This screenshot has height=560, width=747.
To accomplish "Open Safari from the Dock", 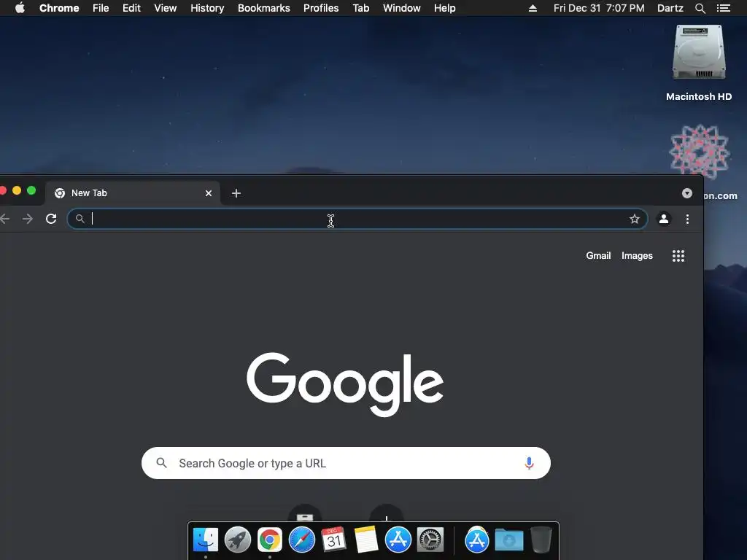I will coord(301,540).
